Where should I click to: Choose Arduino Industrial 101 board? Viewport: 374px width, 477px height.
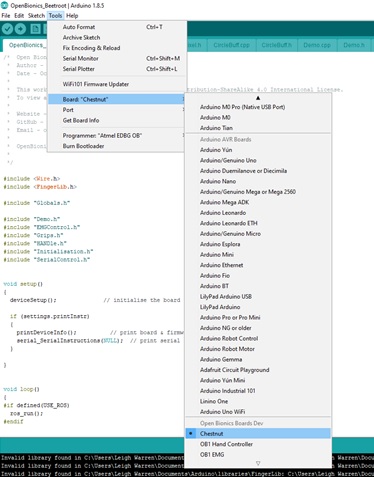(x=258, y=391)
